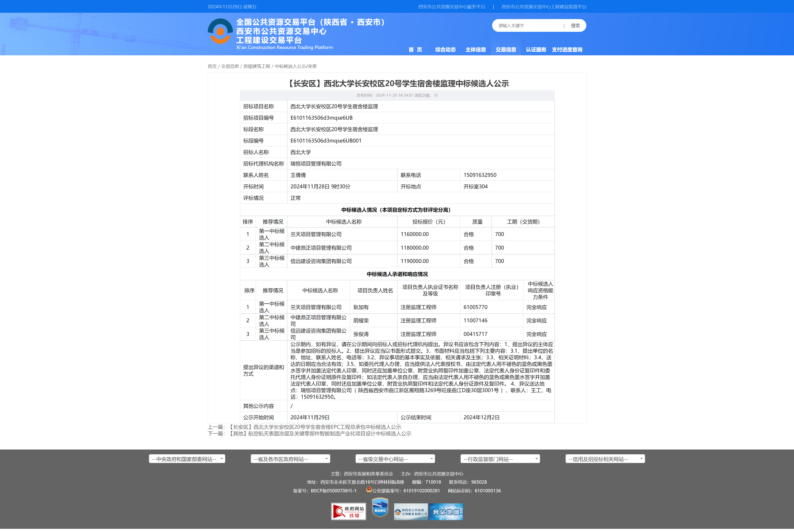Viewport: 794px width, 532px height.
Task: Open provincial and city government sites dropdown
Action: [290, 459]
